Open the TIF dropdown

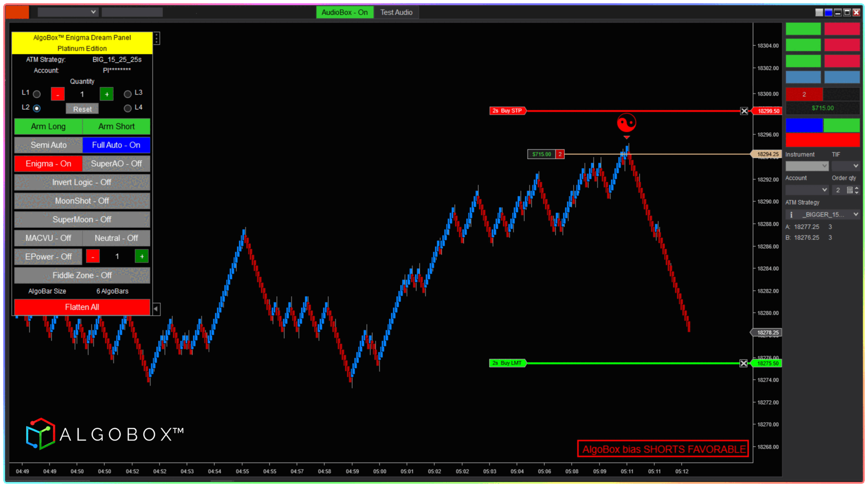click(x=845, y=166)
